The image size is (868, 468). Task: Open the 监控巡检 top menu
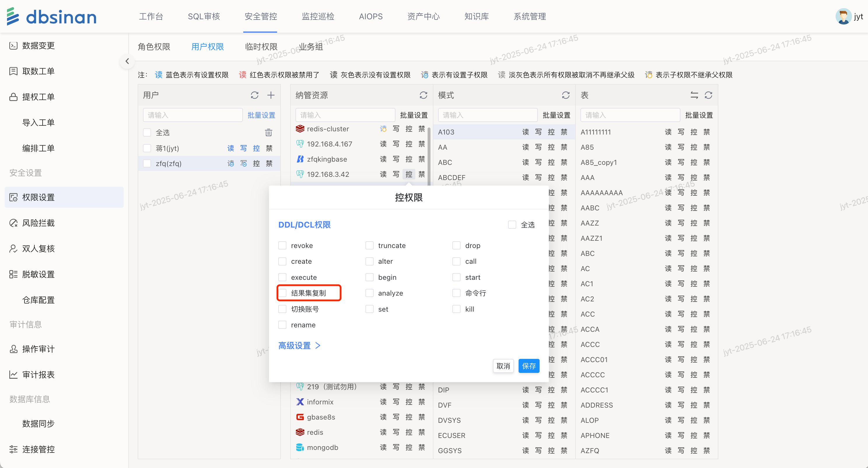click(x=317, y=16)
